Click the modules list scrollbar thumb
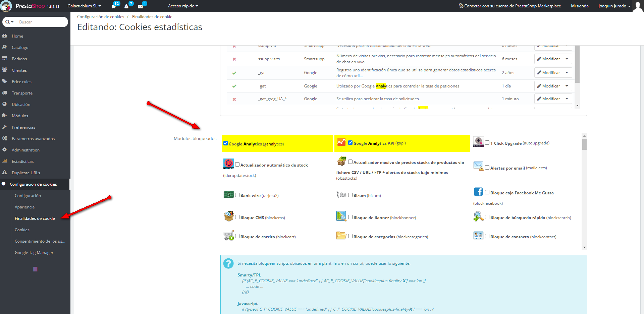This screenshot has height=314, width=644. (x=584, y=144)
